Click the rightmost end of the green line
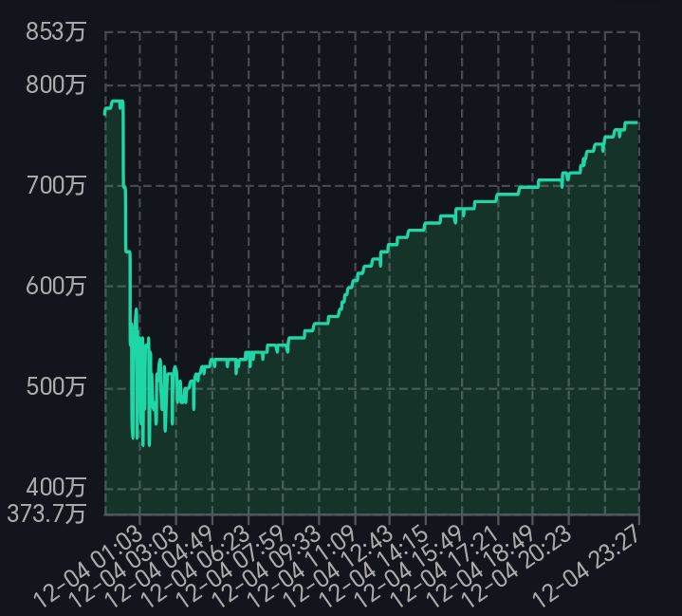Screen dimensions: 682x616 coord(637,122)
